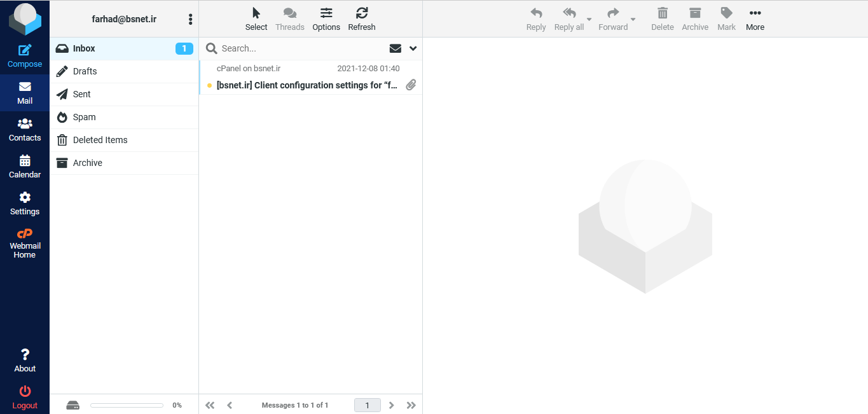Click account name farhad@bsnet.ir
Image resolution: width=868 pixels, height=414 pixels.
click(x=124, y=19)
